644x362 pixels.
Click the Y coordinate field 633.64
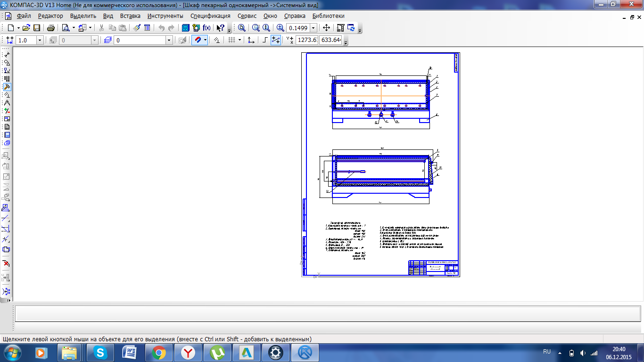(x=330, y=40)
